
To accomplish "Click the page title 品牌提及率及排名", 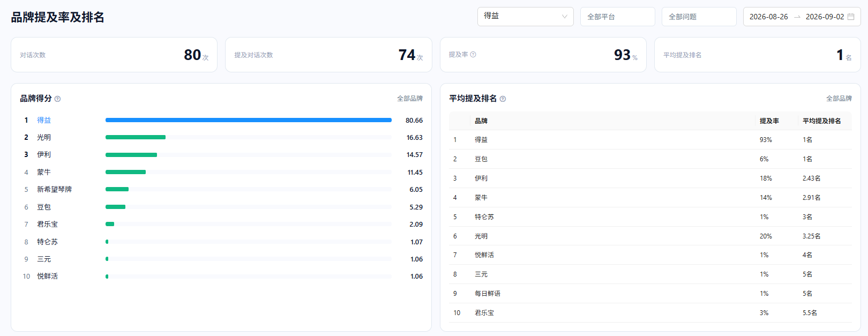I will pyautogui.click(x=58, y=17).
